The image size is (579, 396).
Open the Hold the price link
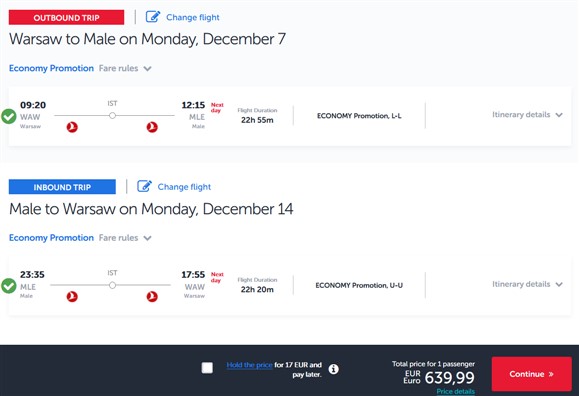point(249,365)
